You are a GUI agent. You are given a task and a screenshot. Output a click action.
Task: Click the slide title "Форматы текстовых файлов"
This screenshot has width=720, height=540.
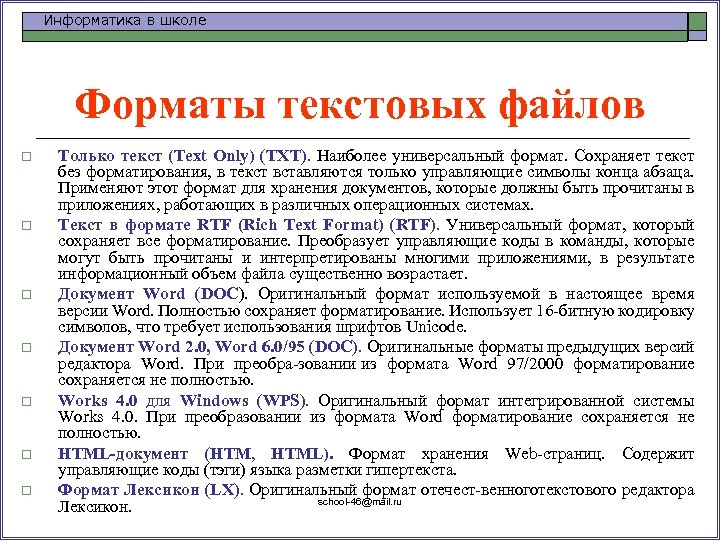(360, 107)
